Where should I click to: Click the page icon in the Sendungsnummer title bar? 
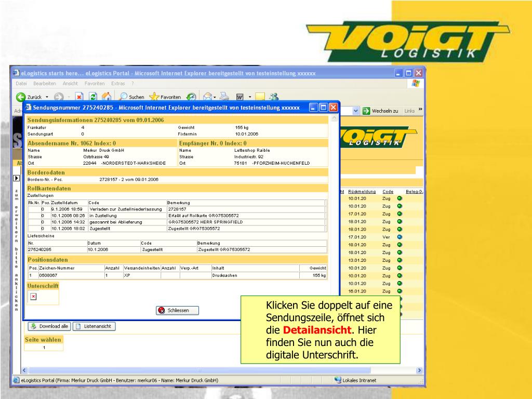click(x=29, y=107)
